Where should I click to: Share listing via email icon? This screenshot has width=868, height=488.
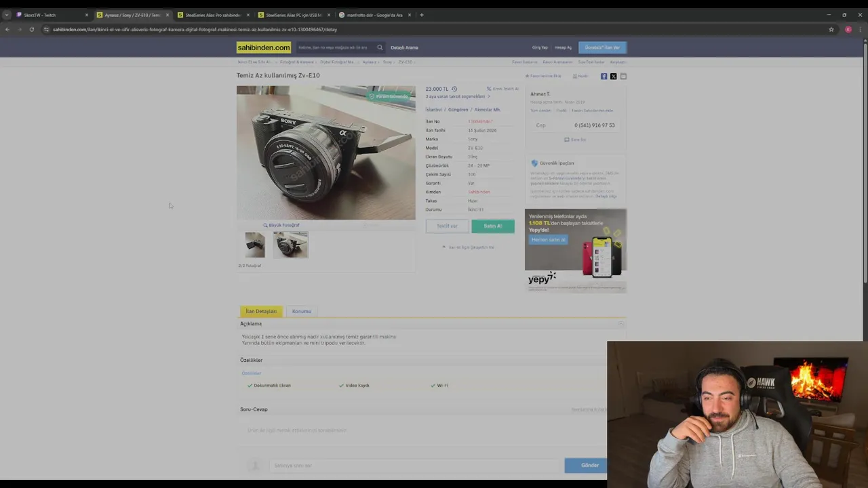tap(623, 77)
